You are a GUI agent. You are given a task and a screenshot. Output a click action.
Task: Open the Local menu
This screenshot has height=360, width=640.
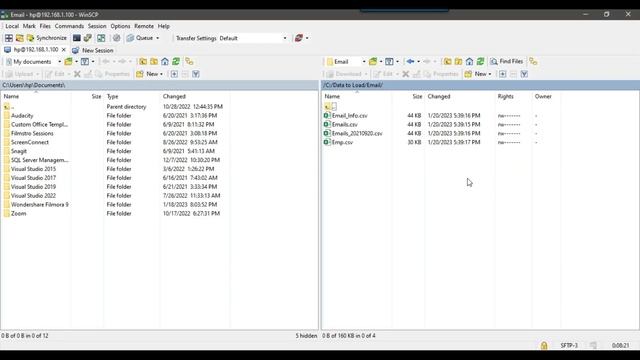click(x=12, y=26)
